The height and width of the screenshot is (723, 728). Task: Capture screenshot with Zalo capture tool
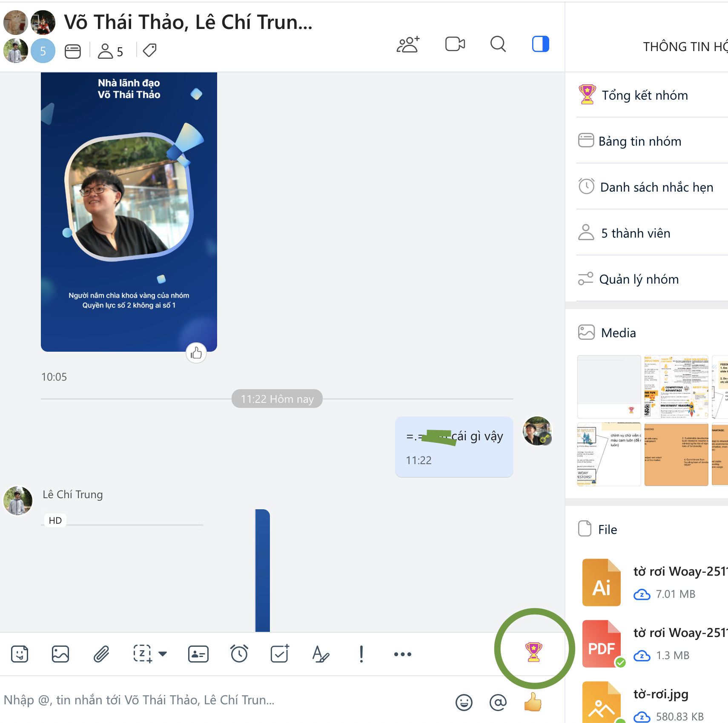(142, 654)
